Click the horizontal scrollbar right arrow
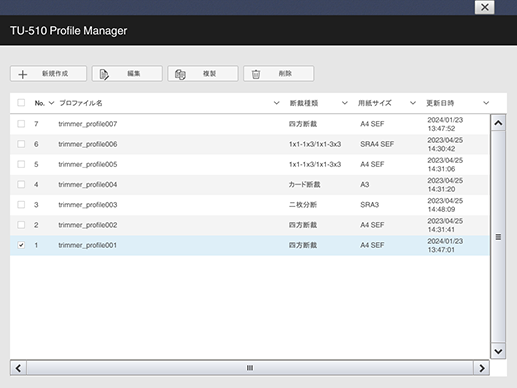 [x=482, y=368]
